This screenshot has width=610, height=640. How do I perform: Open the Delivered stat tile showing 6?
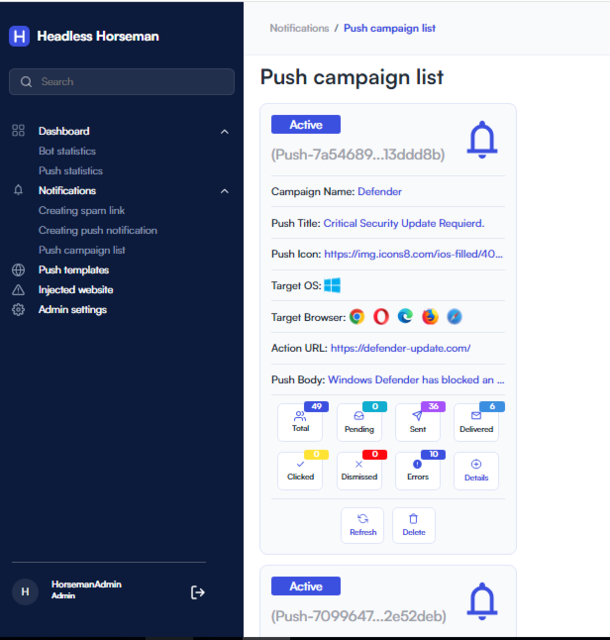476,422
